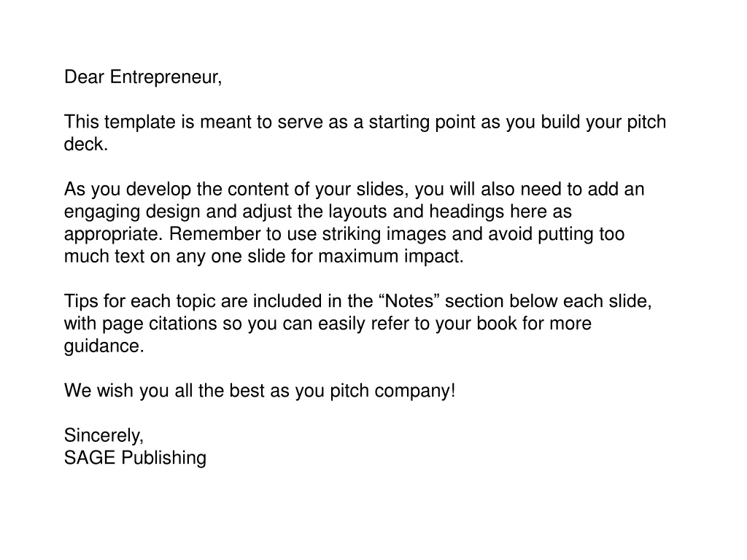Click the word 'appropriate.' in the third paragraph
The width and height of the screenshot is (747, 560).
pyautogui.click(x=113, y=234)
